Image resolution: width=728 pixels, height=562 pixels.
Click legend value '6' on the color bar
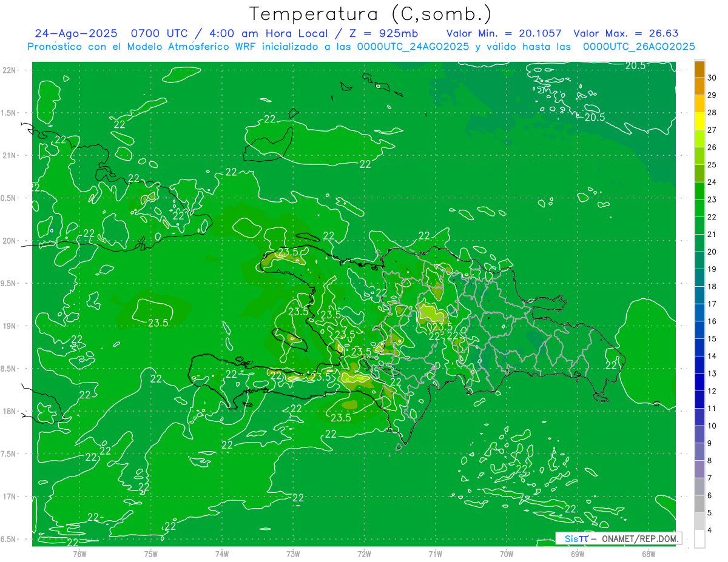tap(710, 495)
